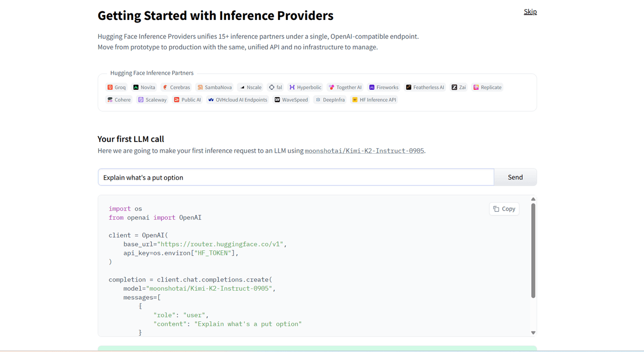Click the Public AI label text

pos(191,99)
